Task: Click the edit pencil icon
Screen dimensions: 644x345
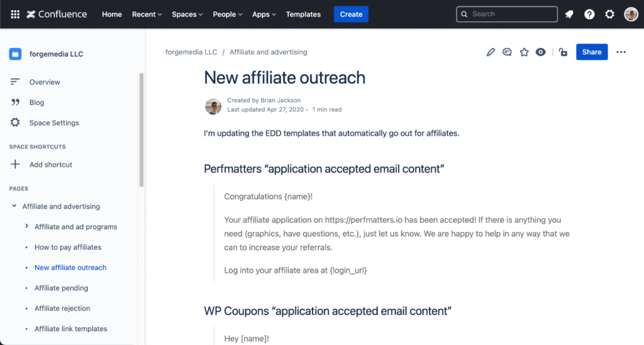Action: point(491,52)
